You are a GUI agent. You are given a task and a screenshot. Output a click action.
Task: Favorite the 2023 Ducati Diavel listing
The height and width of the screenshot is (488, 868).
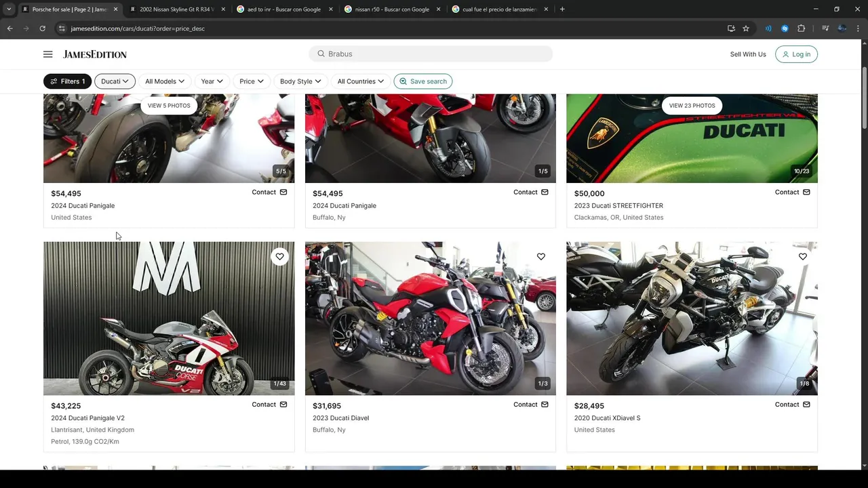pyautogui.click(x=541, y=256)
